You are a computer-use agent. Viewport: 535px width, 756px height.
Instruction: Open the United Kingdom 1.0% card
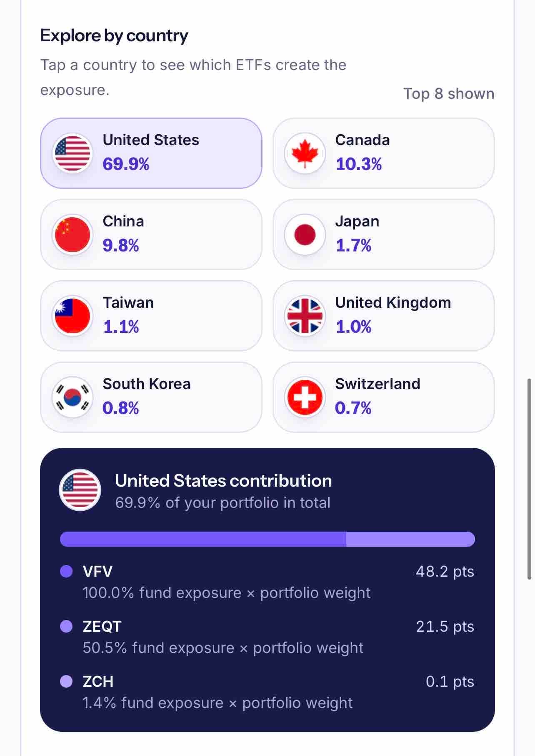coord(384,316)
